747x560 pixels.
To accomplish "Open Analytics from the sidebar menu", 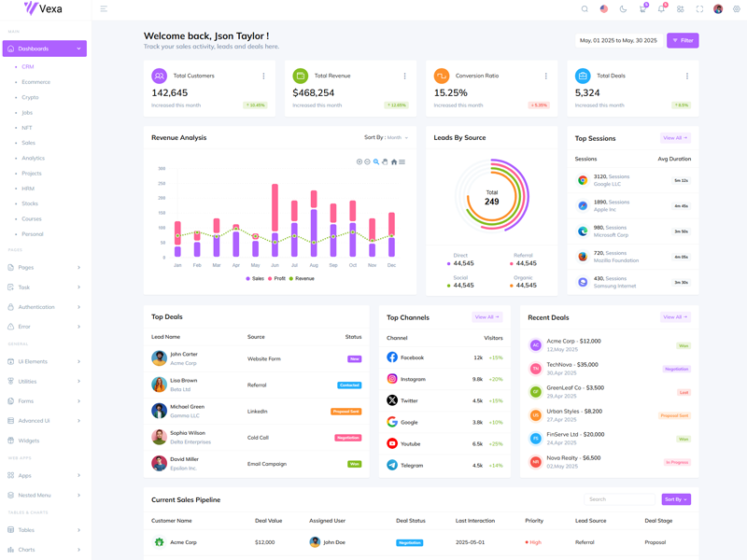I will click(33, 159).
